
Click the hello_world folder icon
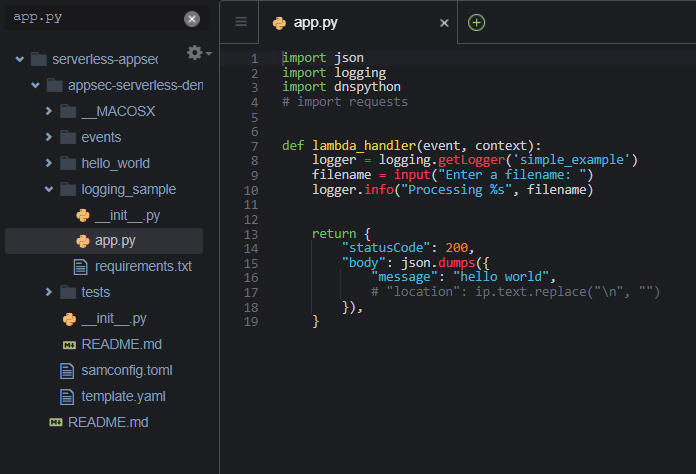tap(68, 163)
